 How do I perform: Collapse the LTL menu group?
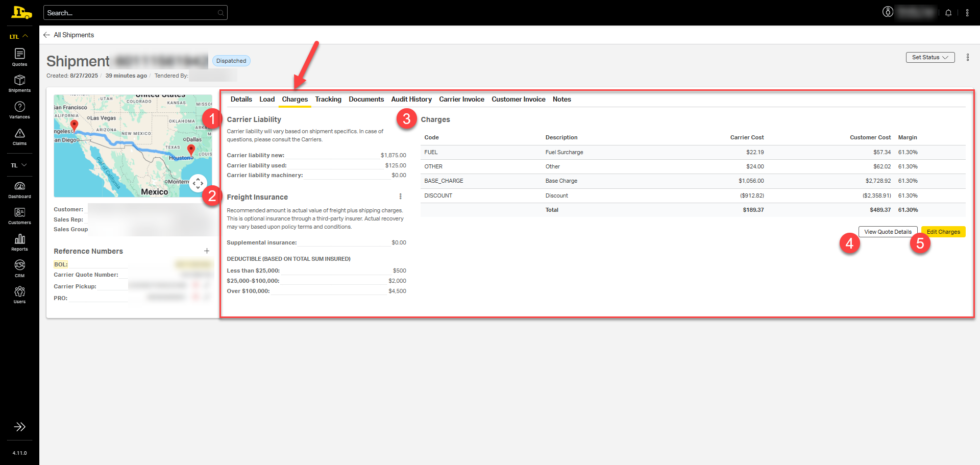click(19, 36)
